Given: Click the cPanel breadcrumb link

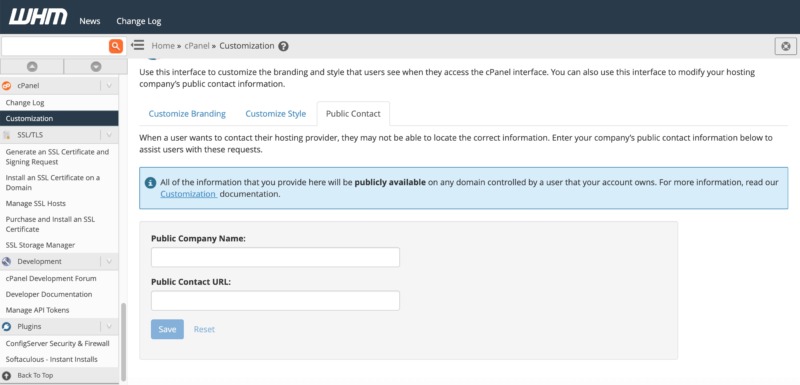Looking at the screenshot, I should pos(197,46).
